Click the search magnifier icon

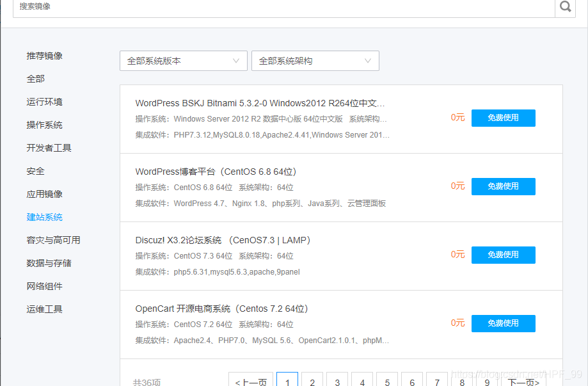pos(565,6)
